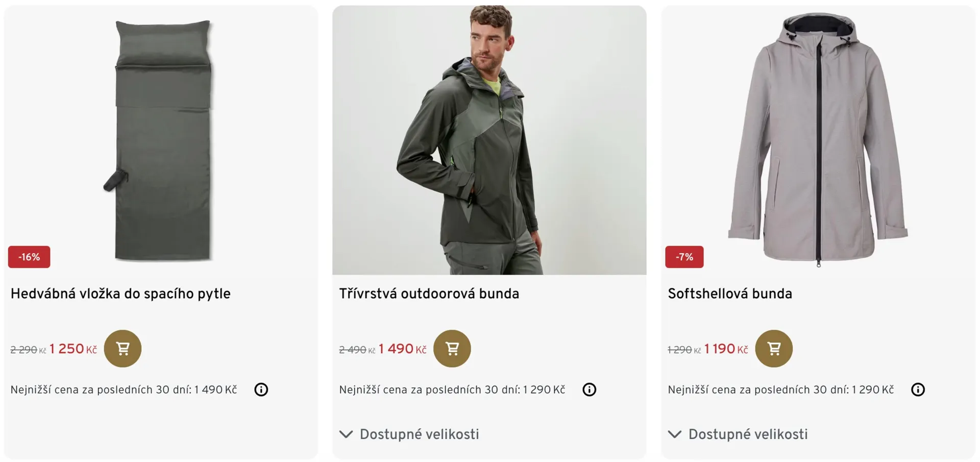This screenshot has width=980, height=462.
Task: Add Hedvábná vložka to cart
Action: coord(122,349)
